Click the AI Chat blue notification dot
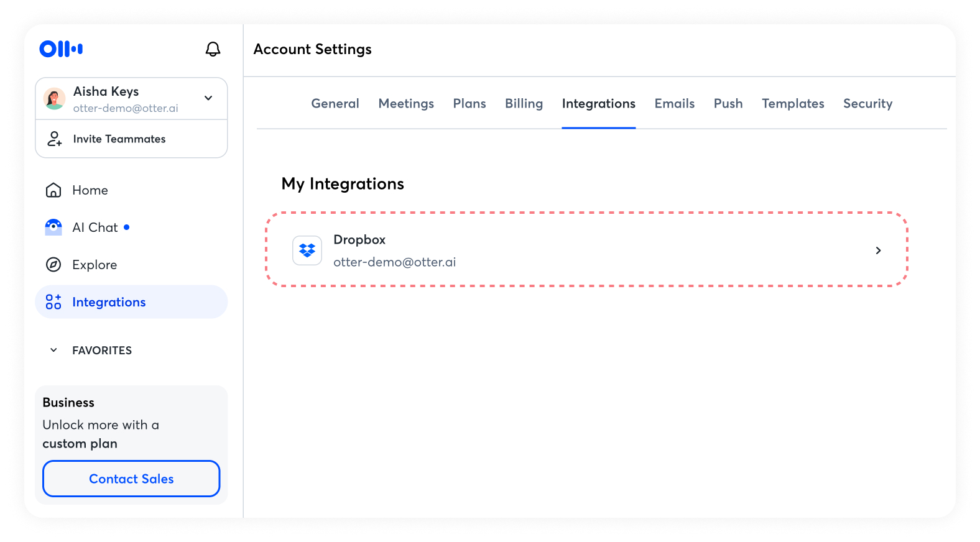Image resolution: width=980 pixels, height=542 pixels. (127, 227)
